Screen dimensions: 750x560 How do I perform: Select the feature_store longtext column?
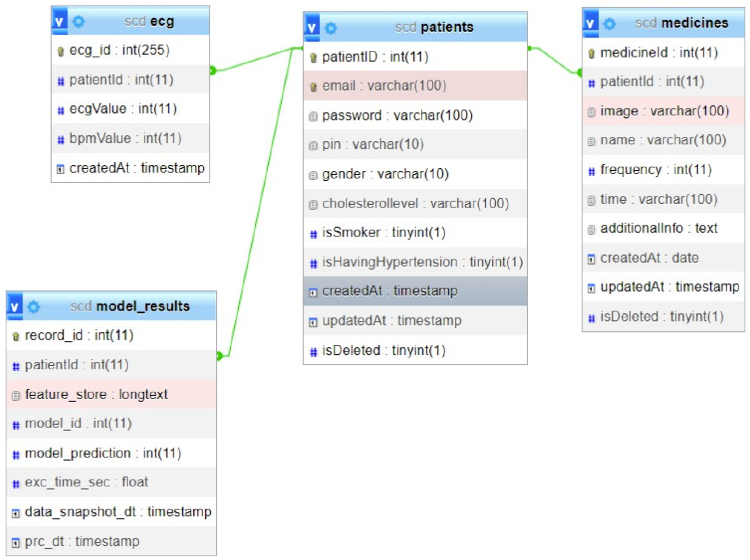(111, 394)
